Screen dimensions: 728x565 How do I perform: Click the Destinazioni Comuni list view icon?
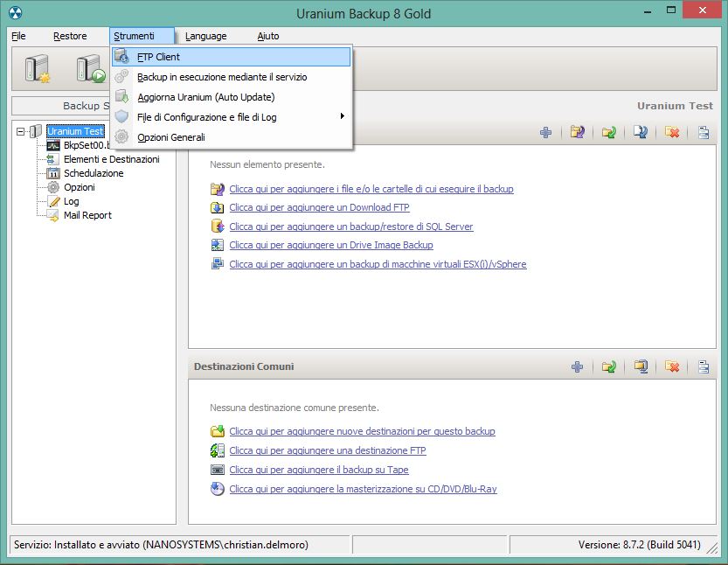coord(704,366)
